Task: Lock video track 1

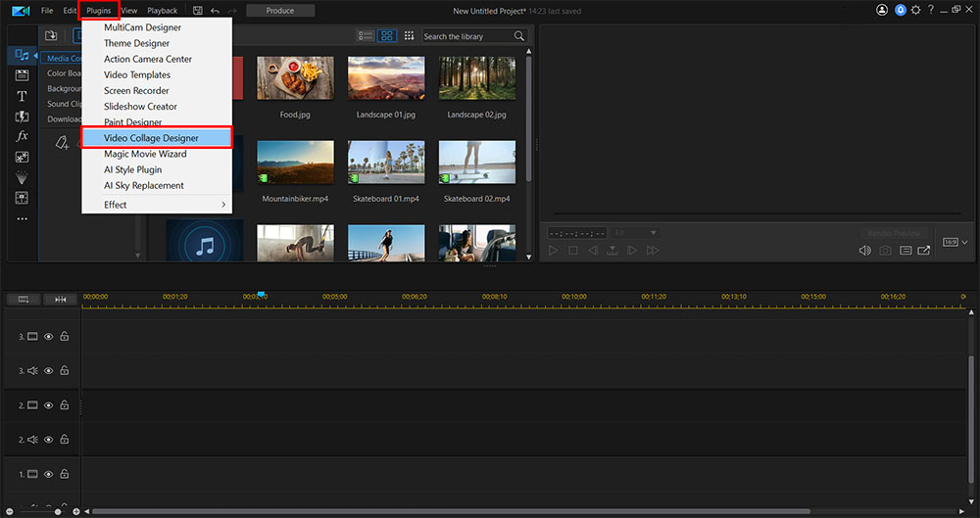Action: pos(64,473)
